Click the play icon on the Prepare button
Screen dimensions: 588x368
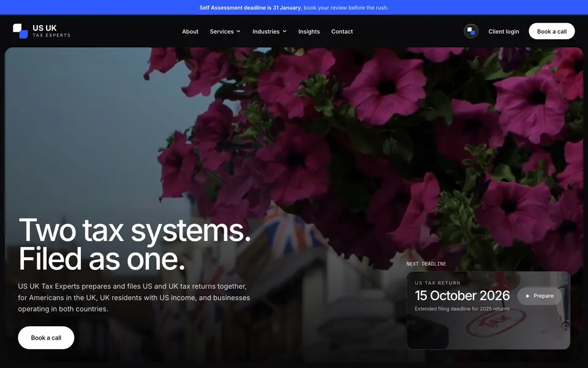[527, 296]
